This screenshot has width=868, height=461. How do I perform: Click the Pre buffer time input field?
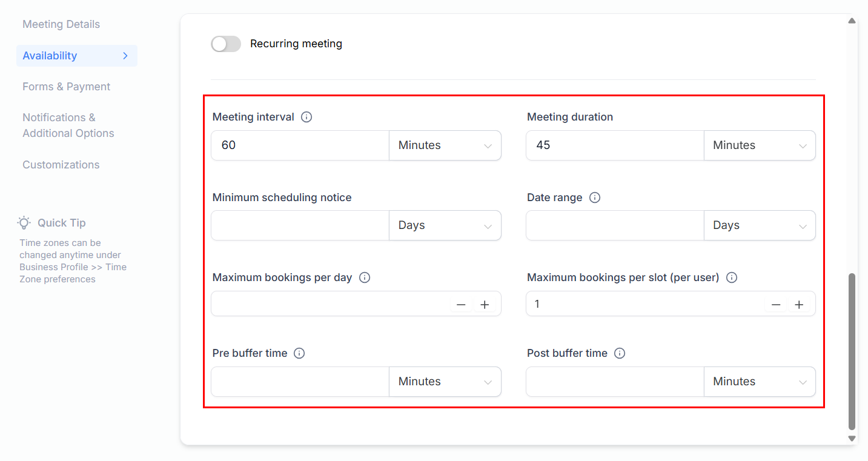pos(300,382)
